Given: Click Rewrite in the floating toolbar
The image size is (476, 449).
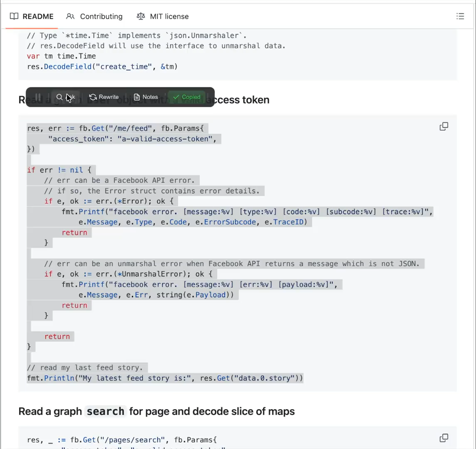Looking at the screenshot, I should [x=104, y=97].
